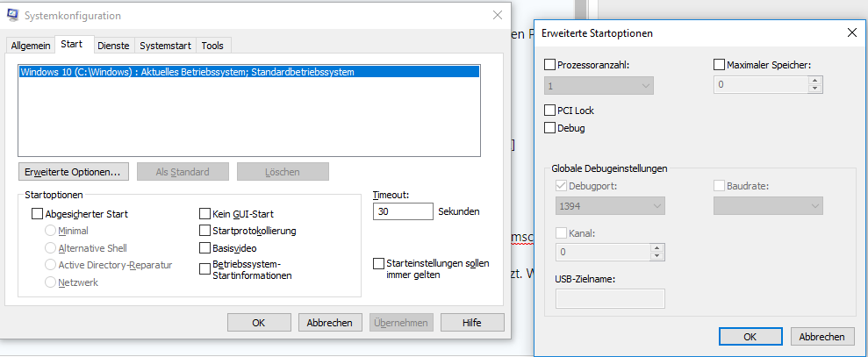Image resolution: width=868 pixels, height=357 pixels.
Task: Select the Windows 10 boot entry
Action: (x=248, y=72)
